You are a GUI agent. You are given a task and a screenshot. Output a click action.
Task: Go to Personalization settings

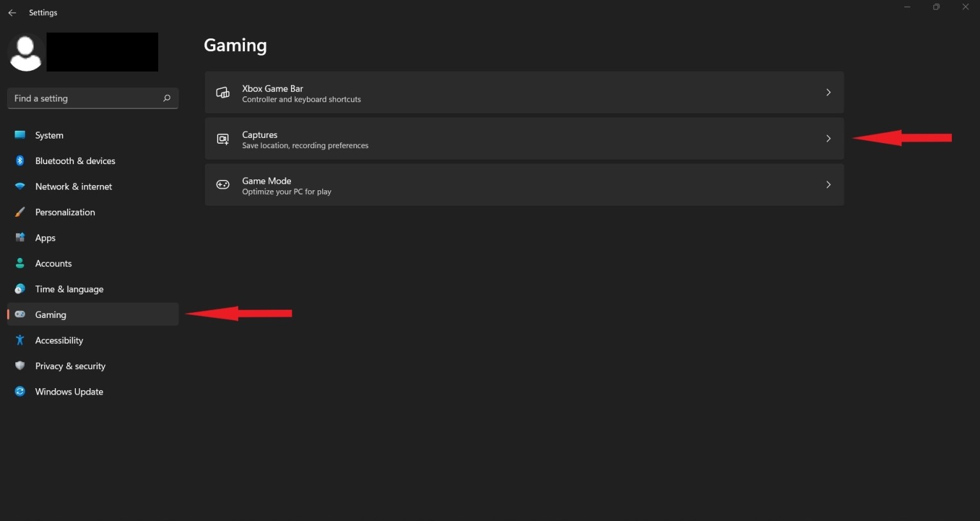click(93, 212)
